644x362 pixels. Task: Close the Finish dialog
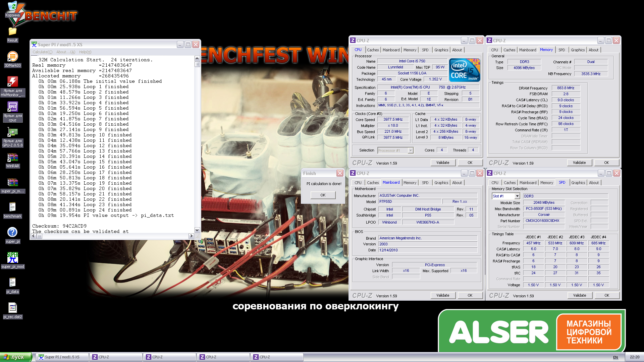tap(340, 173)
